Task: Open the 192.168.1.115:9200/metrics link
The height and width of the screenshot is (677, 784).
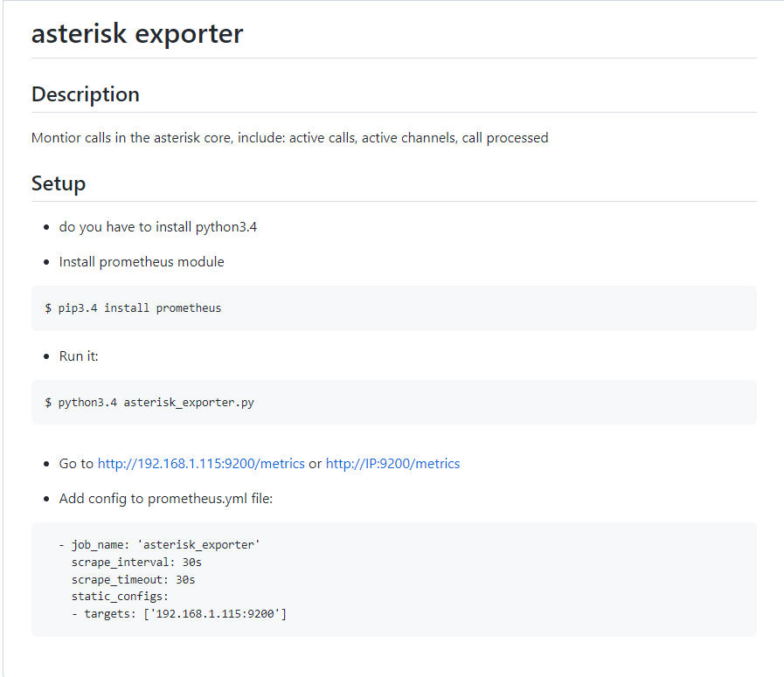Action: point(201,464)
